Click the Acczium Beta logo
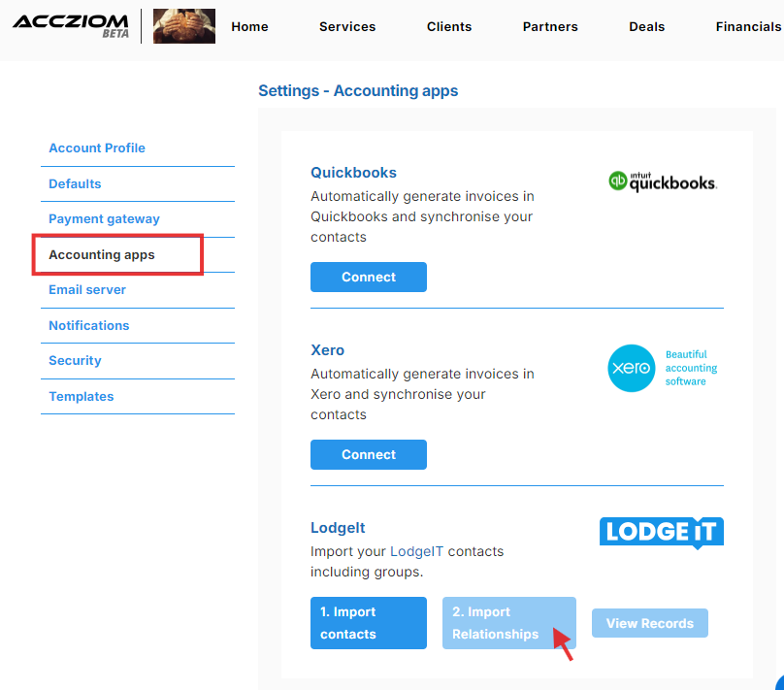The height and width of the screenshot is (690, 784). tap(71, 26)
